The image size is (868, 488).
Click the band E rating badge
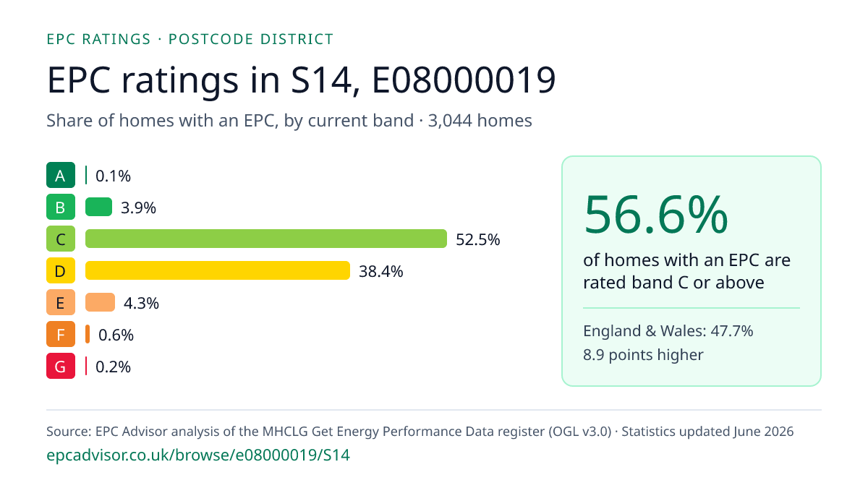point(61,303)
